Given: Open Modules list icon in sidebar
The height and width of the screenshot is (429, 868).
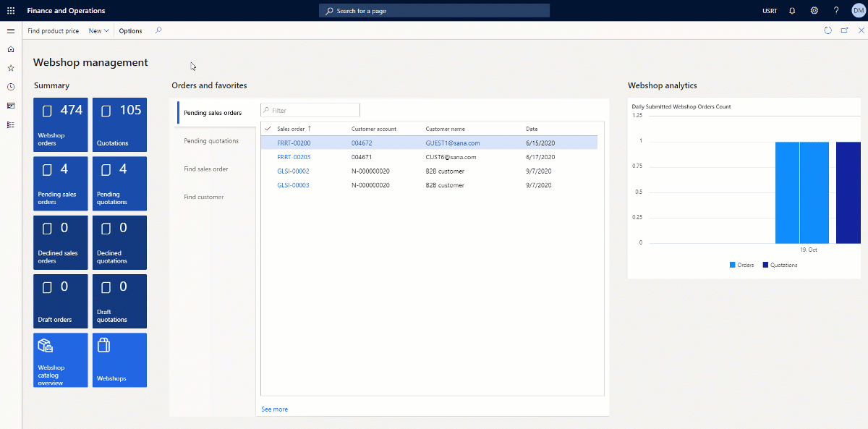Looking at the screenshot, I should (11, 124).
